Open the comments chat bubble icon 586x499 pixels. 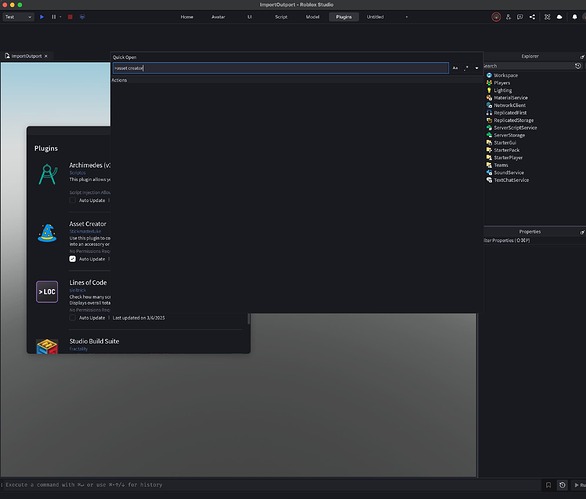(x=520, y=17)
